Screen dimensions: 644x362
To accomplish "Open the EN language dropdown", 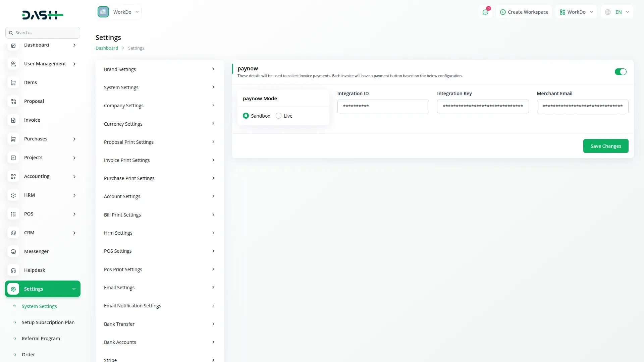I will coord(617,12).
